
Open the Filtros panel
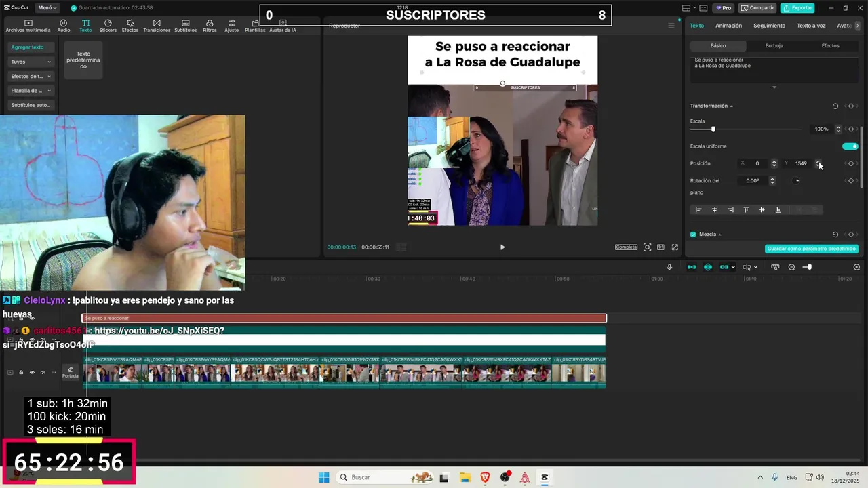point(210,26)
